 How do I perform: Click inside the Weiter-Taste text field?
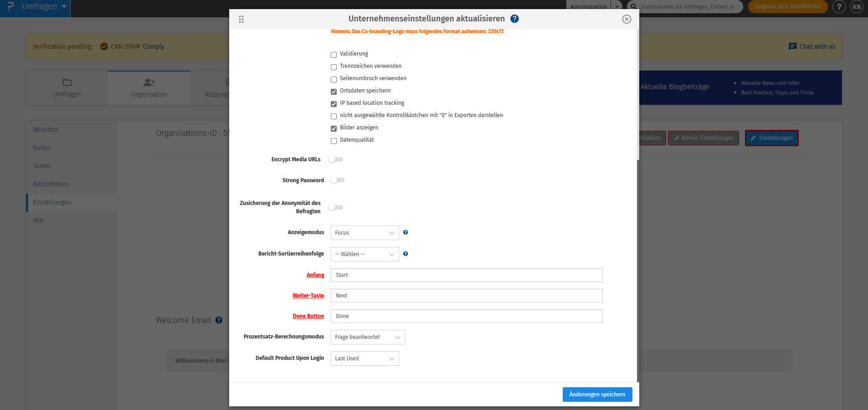(466, 295)
